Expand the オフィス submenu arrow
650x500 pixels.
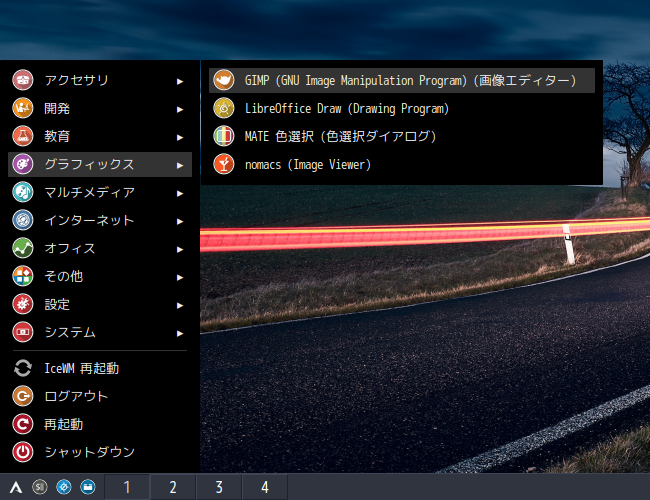pos(180,249)
